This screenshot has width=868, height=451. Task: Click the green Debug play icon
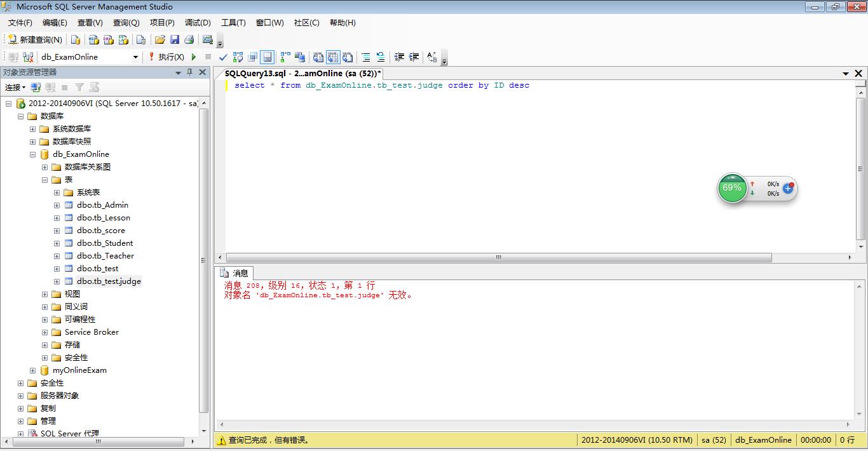[x=194, y=57]
